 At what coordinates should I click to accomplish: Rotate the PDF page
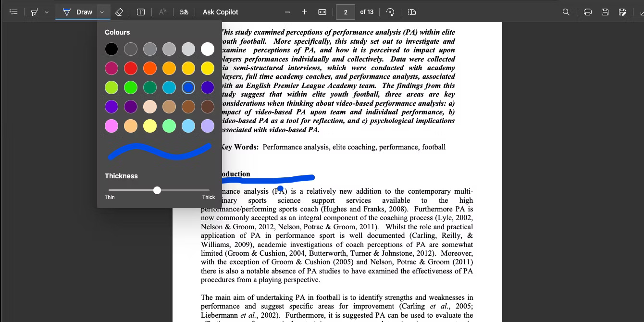click(x=390, y=12)
